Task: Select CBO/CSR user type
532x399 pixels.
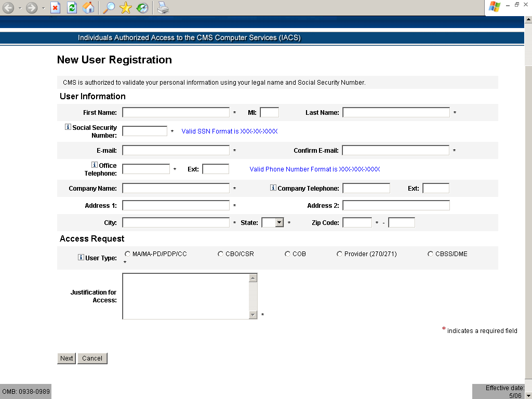Action: coord(220,254)
